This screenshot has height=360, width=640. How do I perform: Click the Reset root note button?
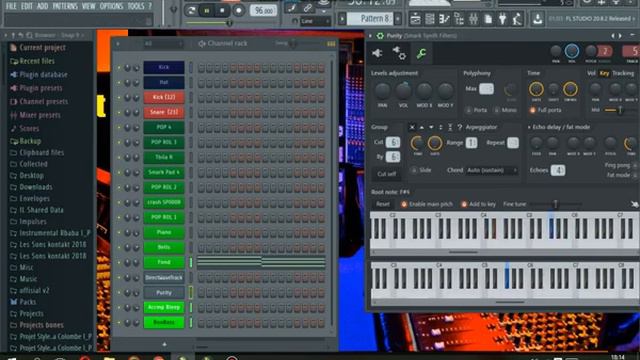click(383, 204)
